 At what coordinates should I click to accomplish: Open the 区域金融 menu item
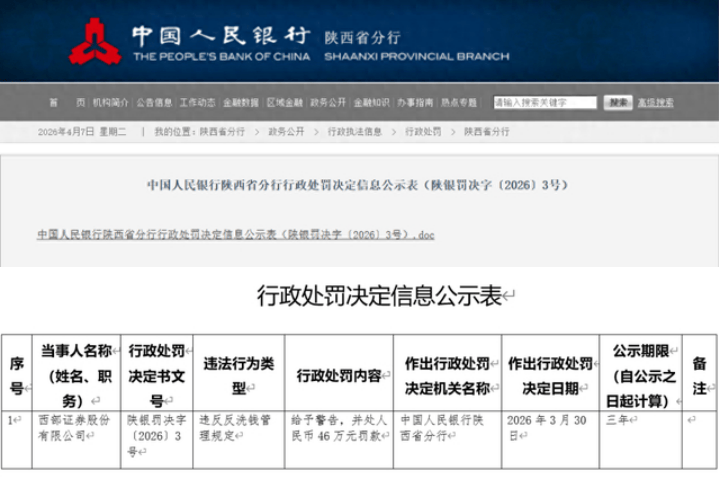click(285, 103)
